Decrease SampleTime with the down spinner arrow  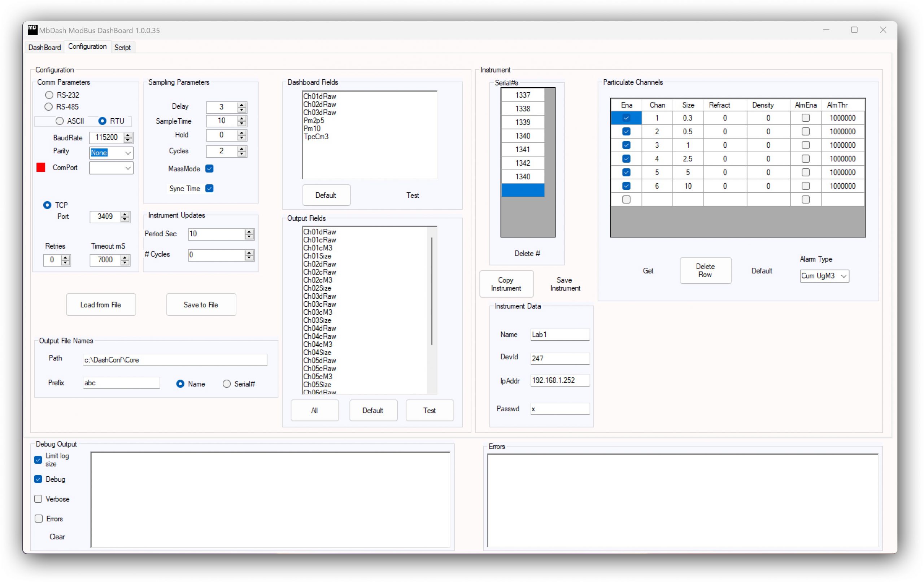click(x=242, y=124)
